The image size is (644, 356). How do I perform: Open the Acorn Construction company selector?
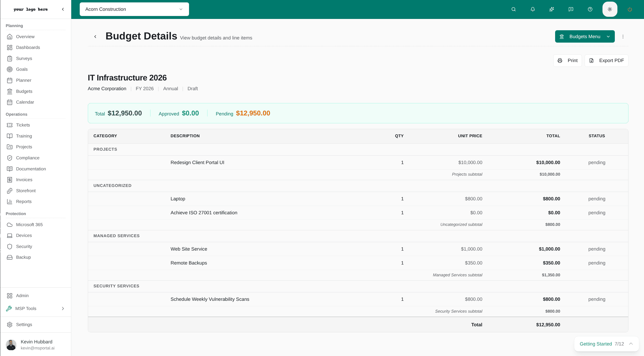click(x=134, y=9)
